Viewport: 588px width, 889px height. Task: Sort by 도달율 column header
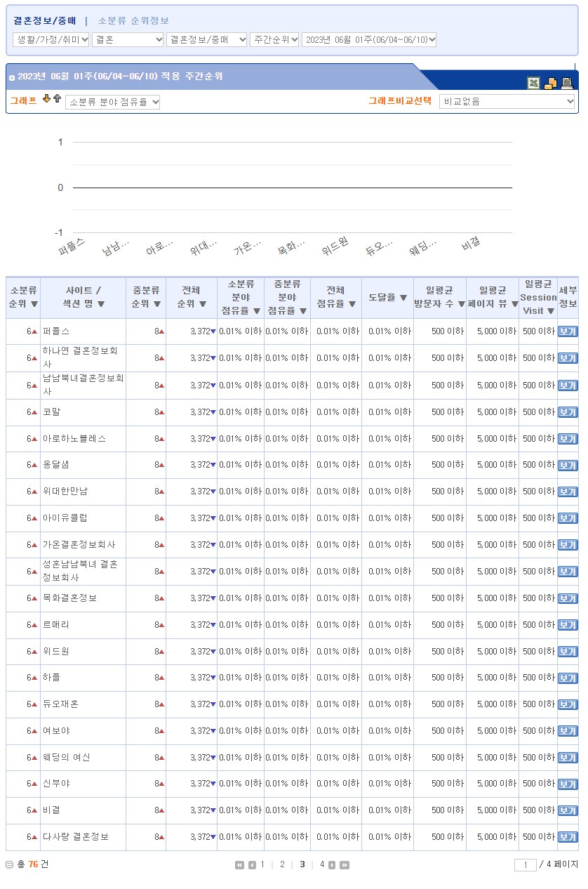[387, 298]
